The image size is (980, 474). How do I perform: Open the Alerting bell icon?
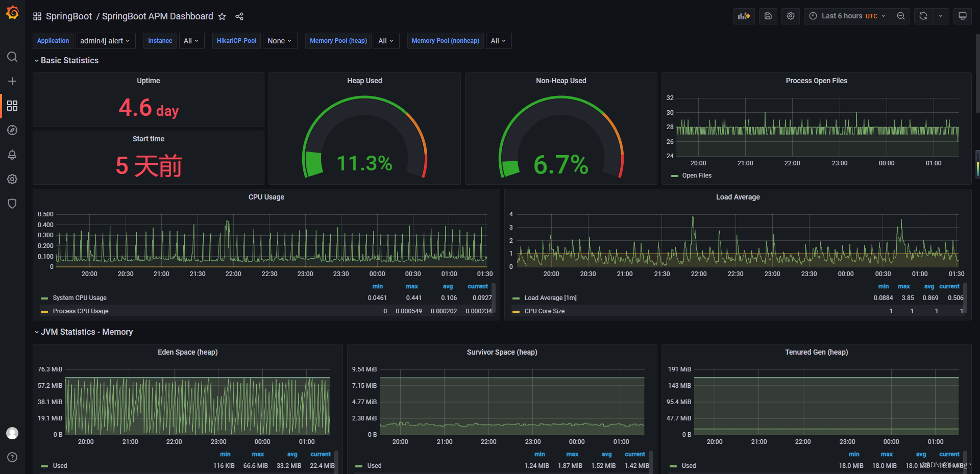[12, 155]
